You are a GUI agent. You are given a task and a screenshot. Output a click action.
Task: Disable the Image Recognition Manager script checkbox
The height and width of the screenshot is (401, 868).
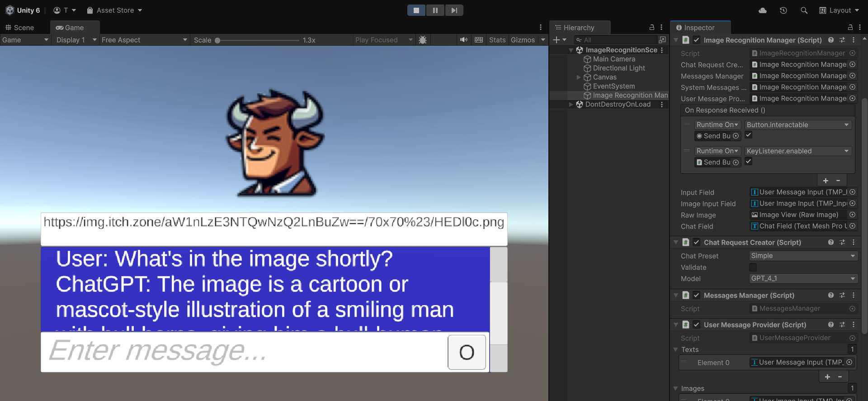click(x=696, y=40)
